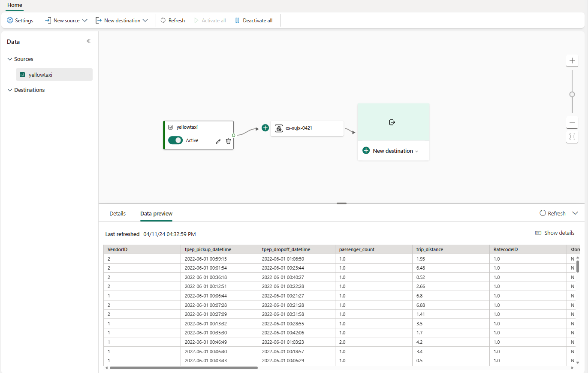Click the pencil edit icon on yellowtaxi node

pyautogui.click(x=218, y=141)
